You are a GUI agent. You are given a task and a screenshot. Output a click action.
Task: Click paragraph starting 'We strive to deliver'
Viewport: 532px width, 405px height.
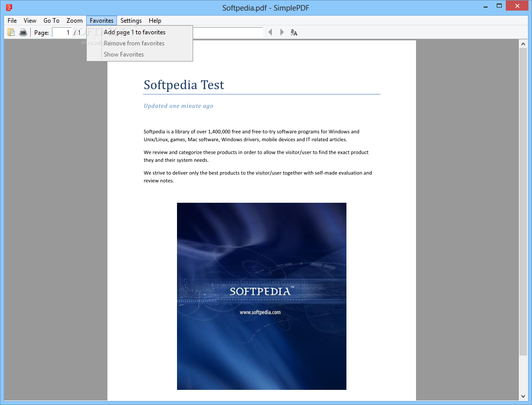pyautogui.click(x=258, y=177)
